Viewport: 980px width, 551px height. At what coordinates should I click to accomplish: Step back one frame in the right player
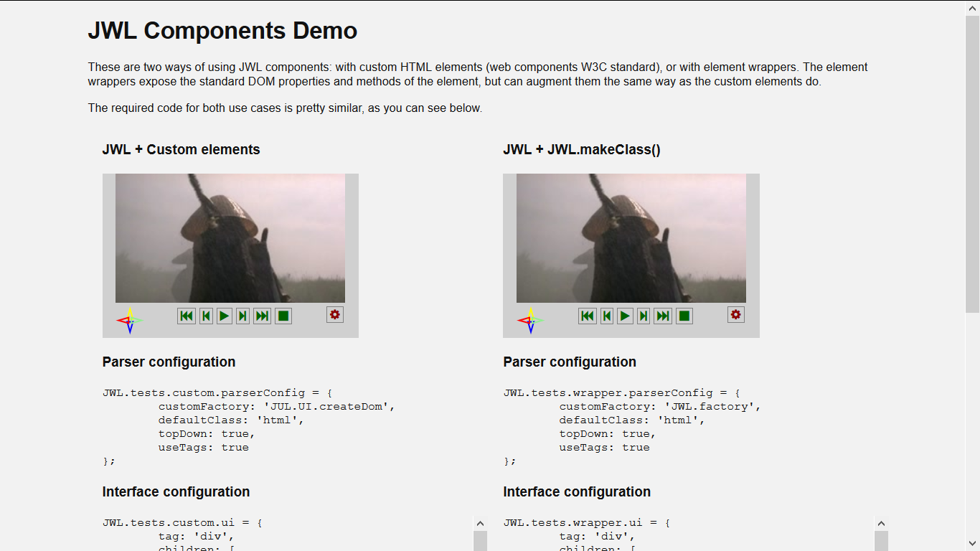607,315
